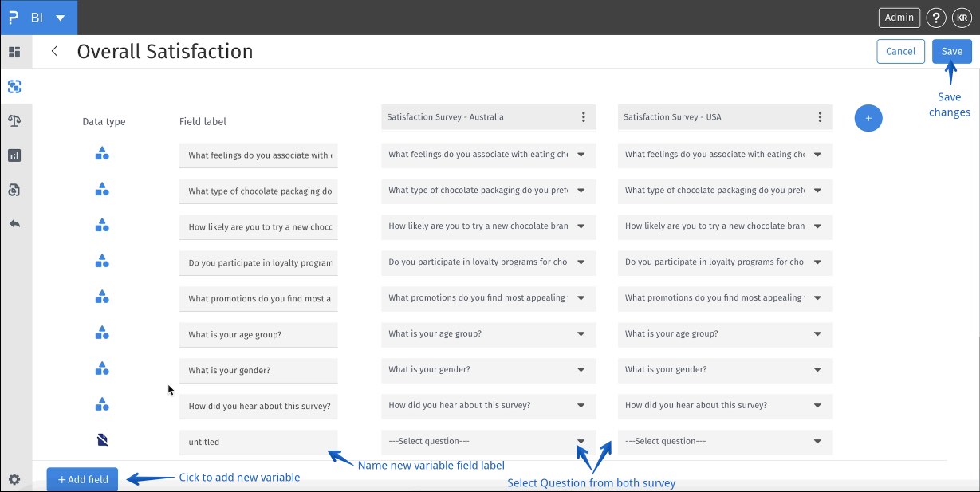Open the bar chart icon in sidebar
980x492 pixels.
coord(14,155)
